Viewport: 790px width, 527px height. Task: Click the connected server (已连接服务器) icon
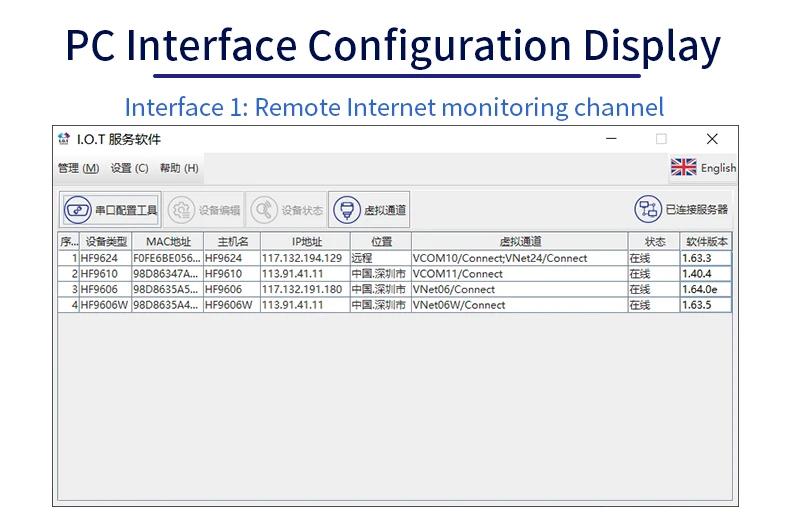coord(648,210)
